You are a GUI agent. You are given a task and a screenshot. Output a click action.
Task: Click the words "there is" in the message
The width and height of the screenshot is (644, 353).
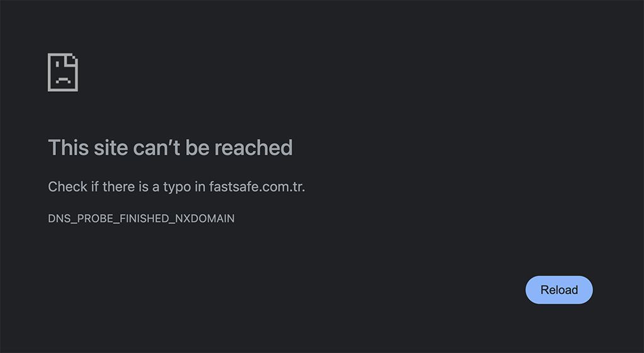[126, 187]
